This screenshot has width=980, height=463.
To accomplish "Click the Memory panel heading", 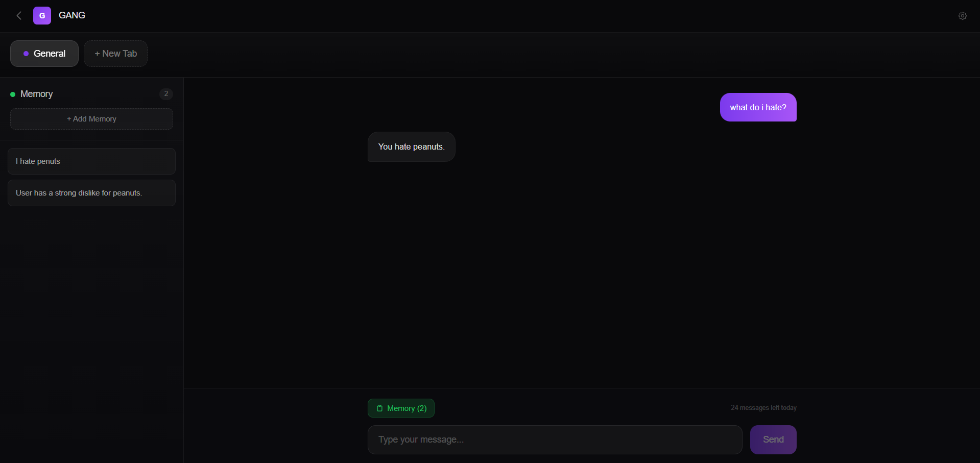I will pyautogui.click(x=37, y=94).
